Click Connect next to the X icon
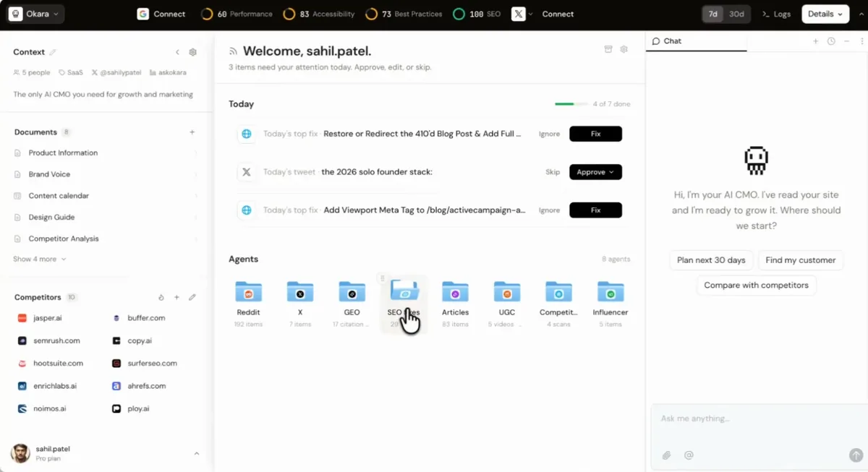Viewport: 868px width, 472px height. pos(558,14)
